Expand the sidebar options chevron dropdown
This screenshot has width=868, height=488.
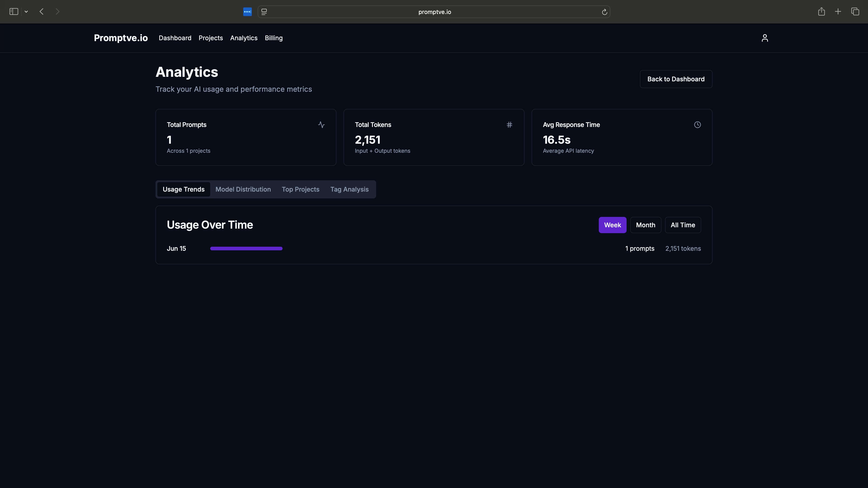click(x=26, y=12)
